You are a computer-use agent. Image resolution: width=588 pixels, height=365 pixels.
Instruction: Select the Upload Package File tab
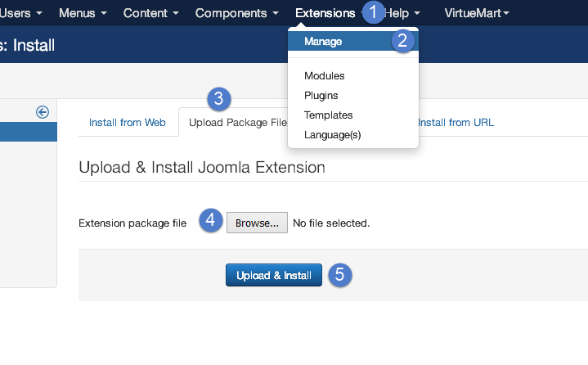point(237,123)
